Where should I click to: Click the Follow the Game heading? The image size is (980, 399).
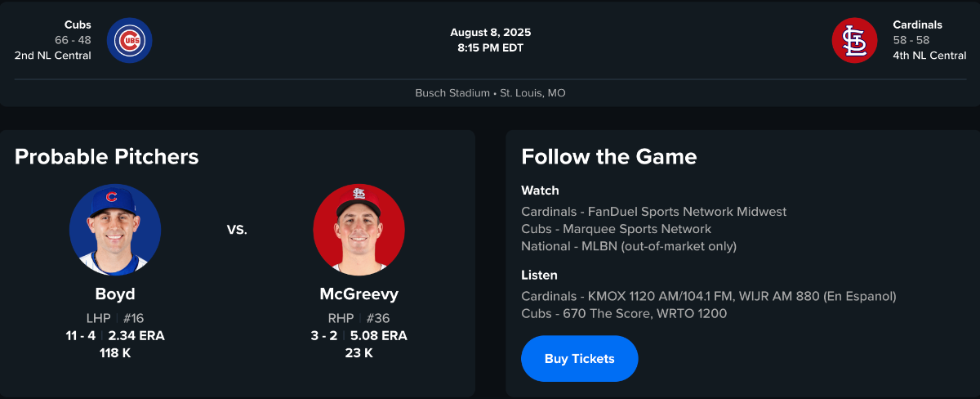(609, 157)
